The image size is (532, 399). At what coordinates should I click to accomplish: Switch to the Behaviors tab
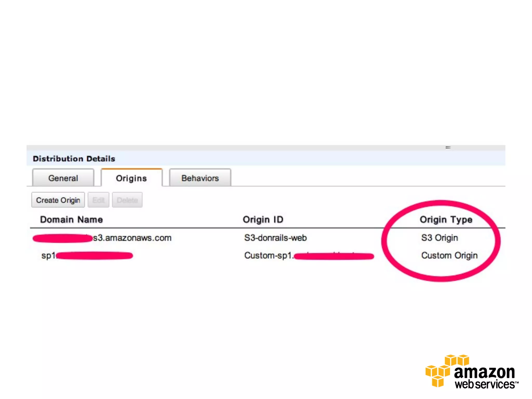coord(200,178)
